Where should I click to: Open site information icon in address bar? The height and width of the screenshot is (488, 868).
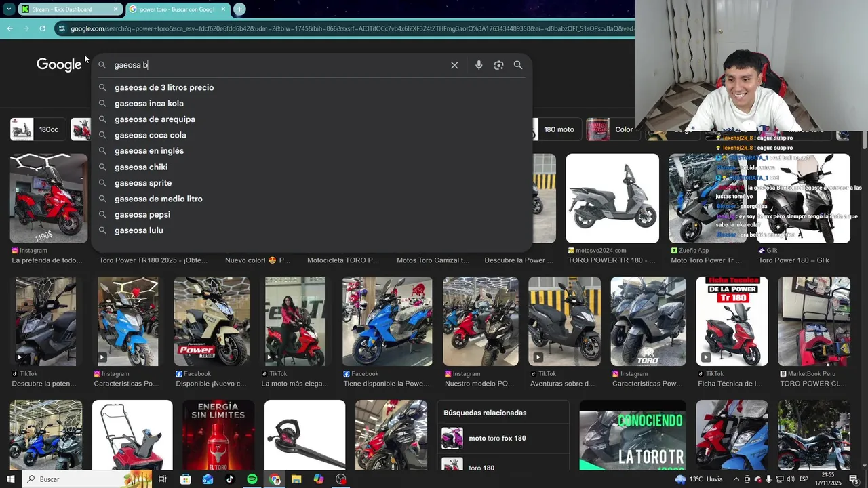[62, 28]
